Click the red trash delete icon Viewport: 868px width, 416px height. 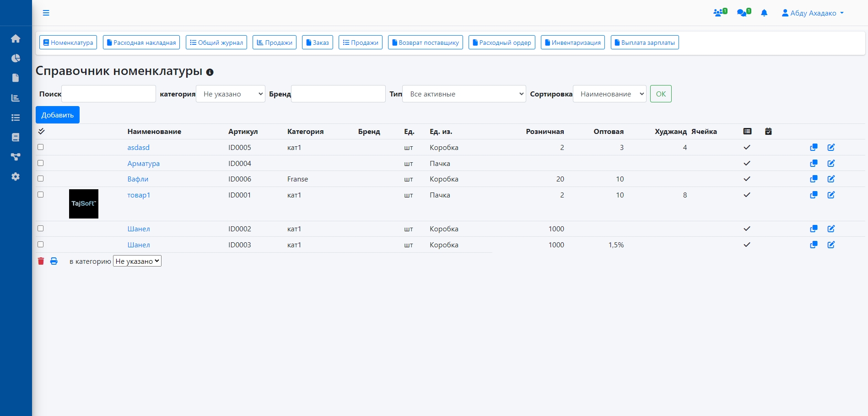(41, 261)
